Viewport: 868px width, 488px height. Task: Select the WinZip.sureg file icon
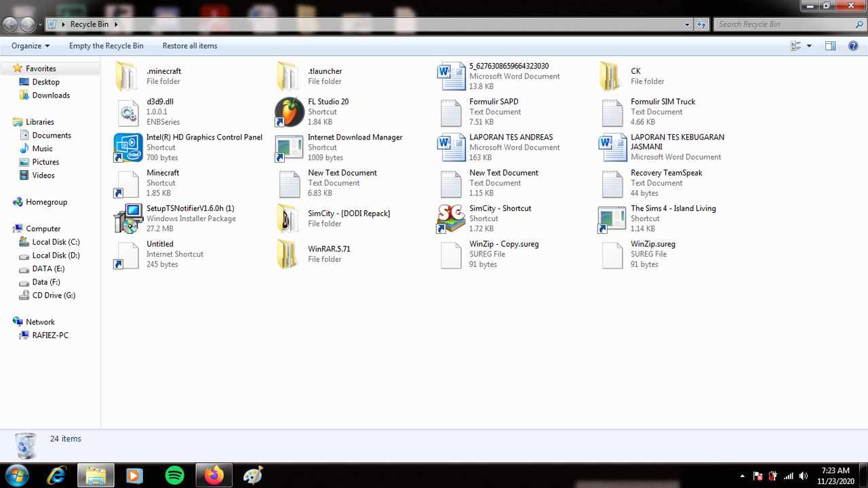tap(612, 254)
